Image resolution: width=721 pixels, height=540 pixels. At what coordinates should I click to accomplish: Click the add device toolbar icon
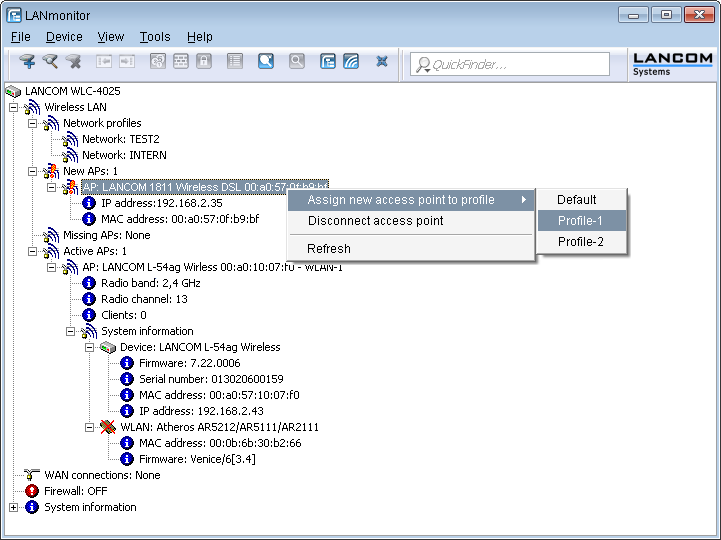[27, 62]
